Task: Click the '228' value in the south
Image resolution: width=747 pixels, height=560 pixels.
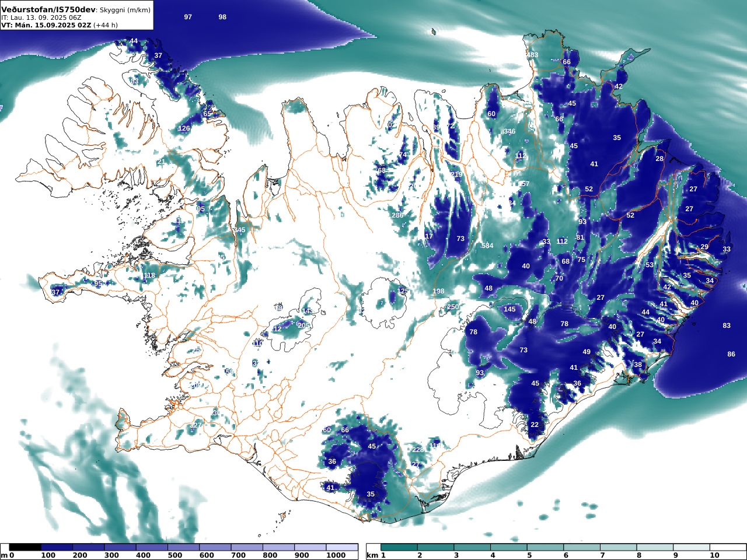Action: click(418, 450)
